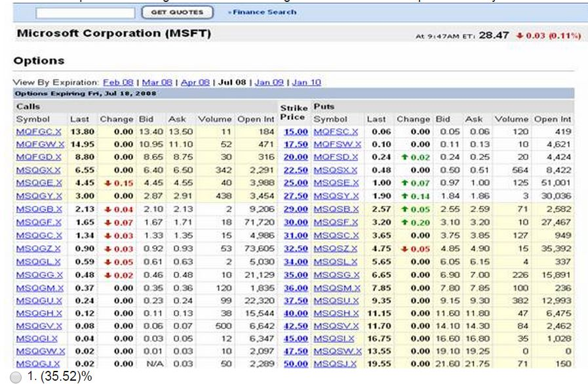588x384 pixels.
Task: Open put option MQFSD.X
Action: [x=336, y=157]
